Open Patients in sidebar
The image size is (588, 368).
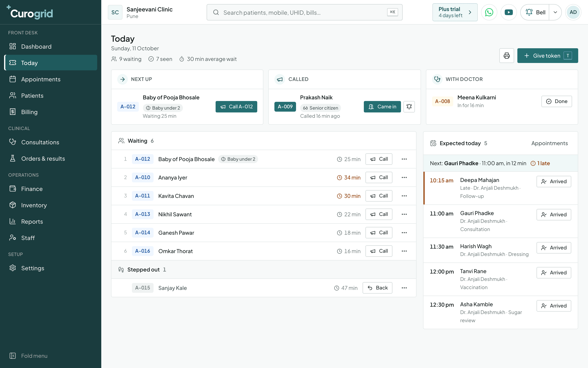coord(51,96)
